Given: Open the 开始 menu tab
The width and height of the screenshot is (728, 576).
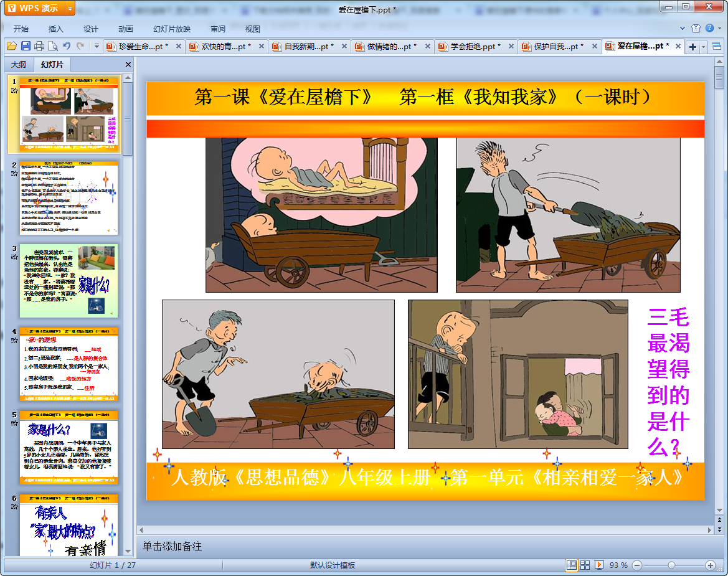Looking at the screenshot, I should [21, 29].
